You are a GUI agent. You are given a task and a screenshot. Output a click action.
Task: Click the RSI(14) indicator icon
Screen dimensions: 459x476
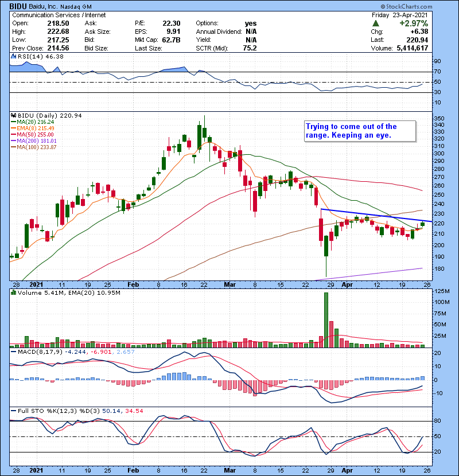coord(13,56)
